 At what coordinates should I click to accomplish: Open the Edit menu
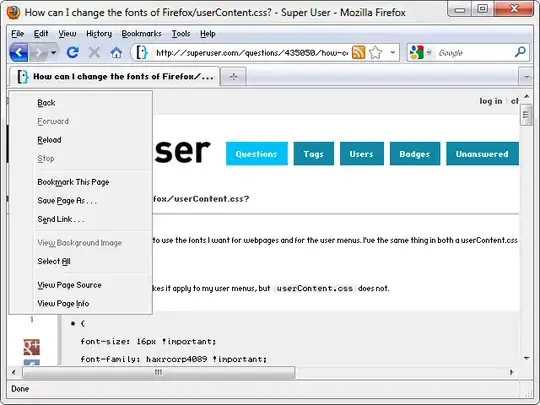tap(41, 34)
